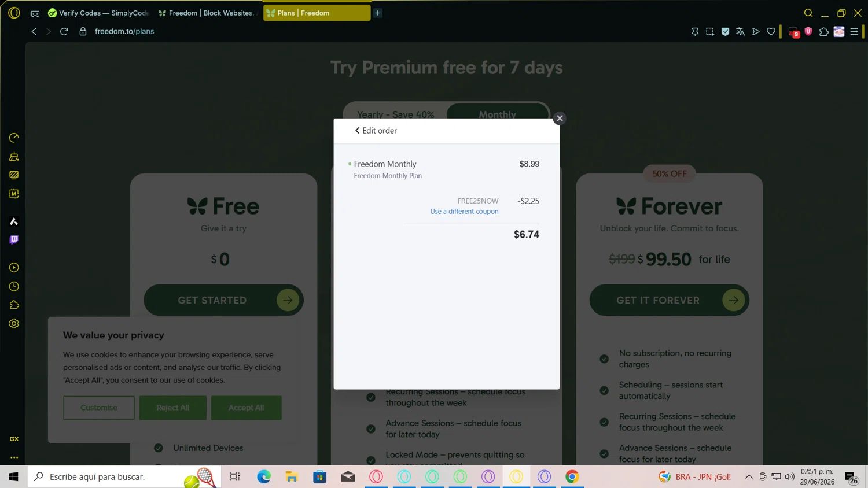
Task: Click the search tabs magnifier icon
Action: (x=808, y=13)
